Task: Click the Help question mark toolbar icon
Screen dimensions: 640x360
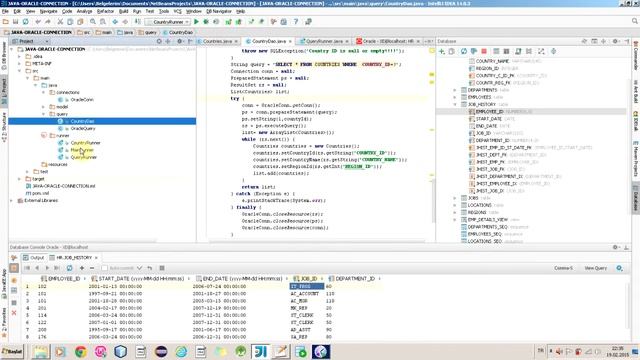Action: click(x=296, y=22)
